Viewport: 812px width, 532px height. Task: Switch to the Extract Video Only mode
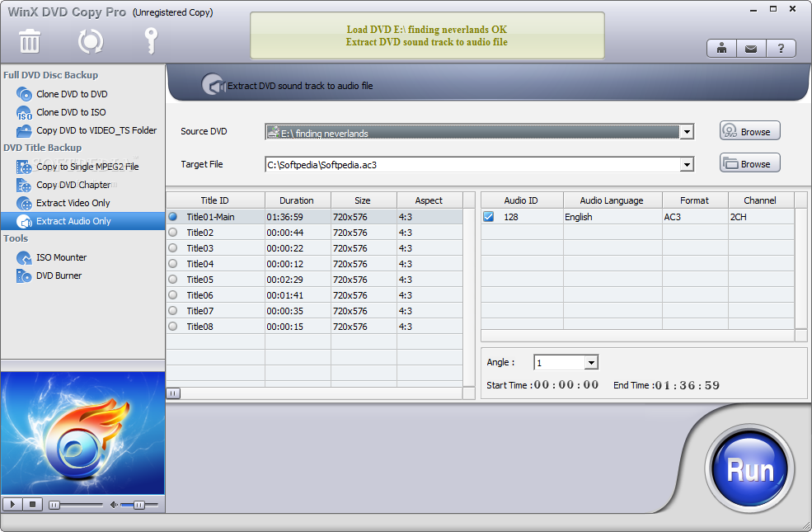coord(73,203)
